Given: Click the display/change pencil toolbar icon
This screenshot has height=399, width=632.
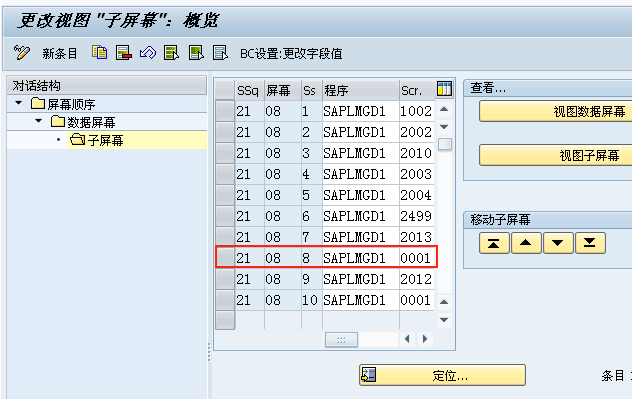Looking at the screenshot, I should coord(22,52).
